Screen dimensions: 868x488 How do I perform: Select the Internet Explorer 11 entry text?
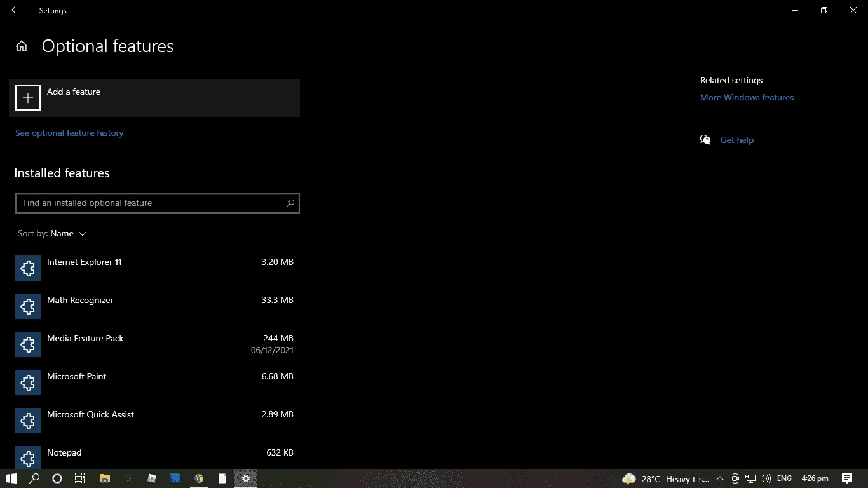click(x=85, y=262)
